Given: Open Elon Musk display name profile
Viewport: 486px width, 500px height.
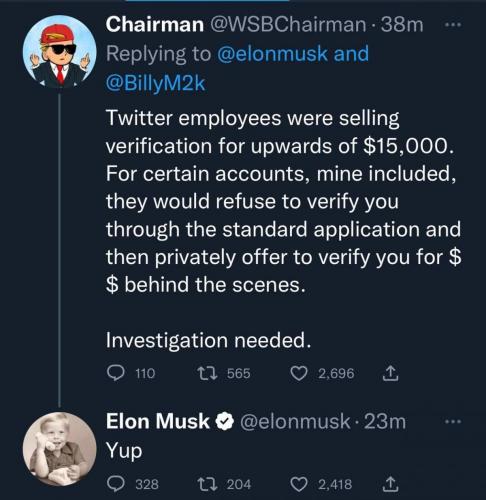Looking at the screenshot, I should 158,421.
